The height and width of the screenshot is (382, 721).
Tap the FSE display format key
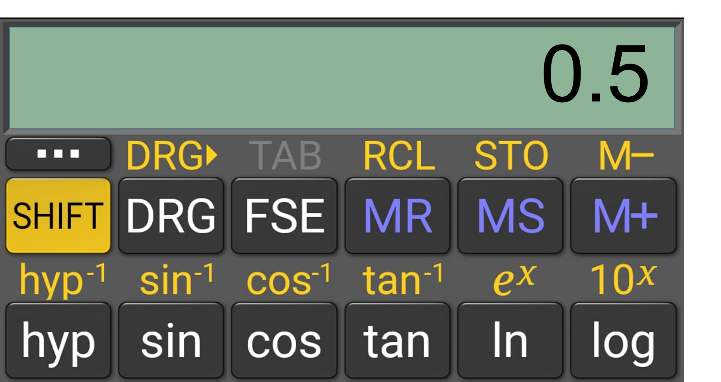point(284,216)
